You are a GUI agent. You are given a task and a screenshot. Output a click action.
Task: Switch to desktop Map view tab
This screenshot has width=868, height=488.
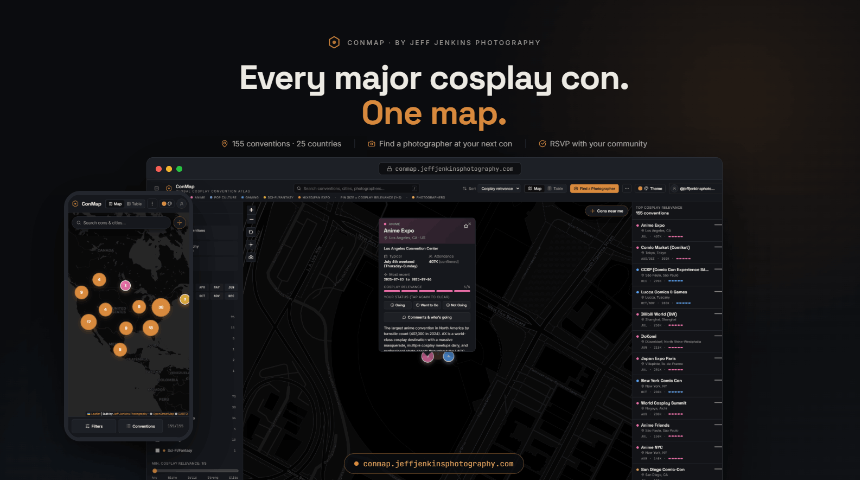535,189
